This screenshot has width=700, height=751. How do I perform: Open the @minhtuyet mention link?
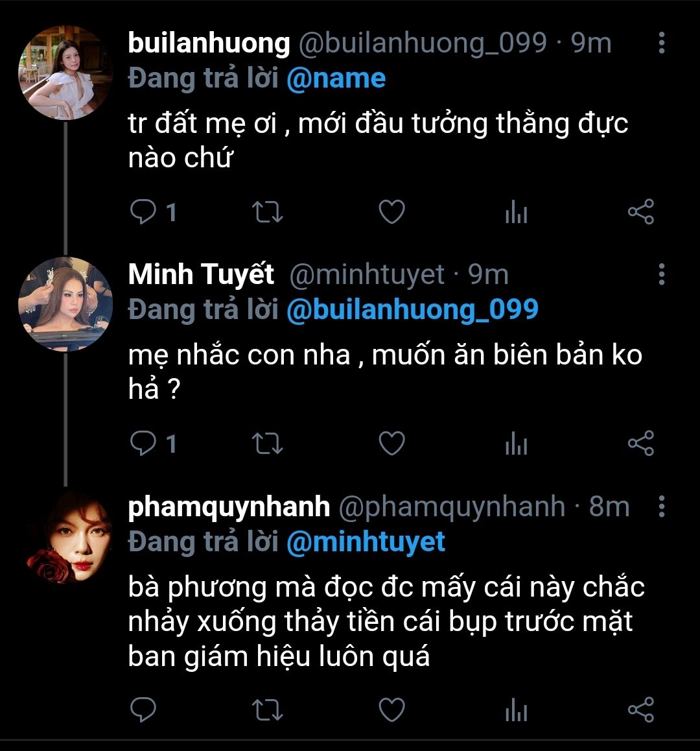[x=366, y=542]
